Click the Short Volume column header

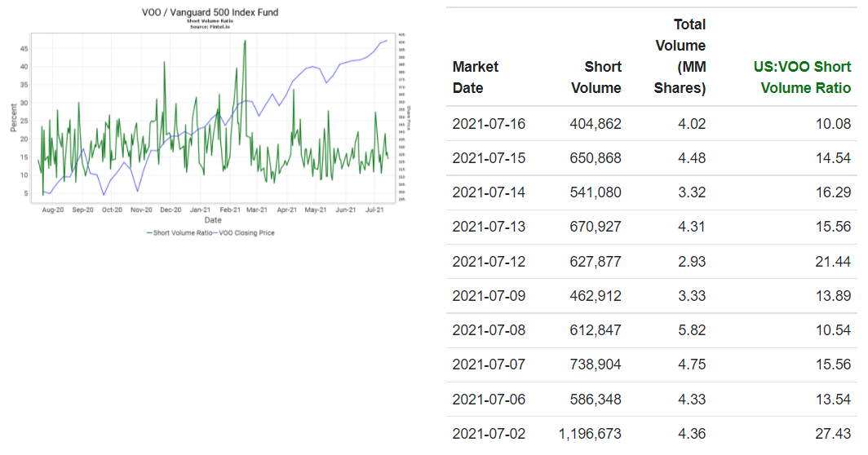[596, 77]
